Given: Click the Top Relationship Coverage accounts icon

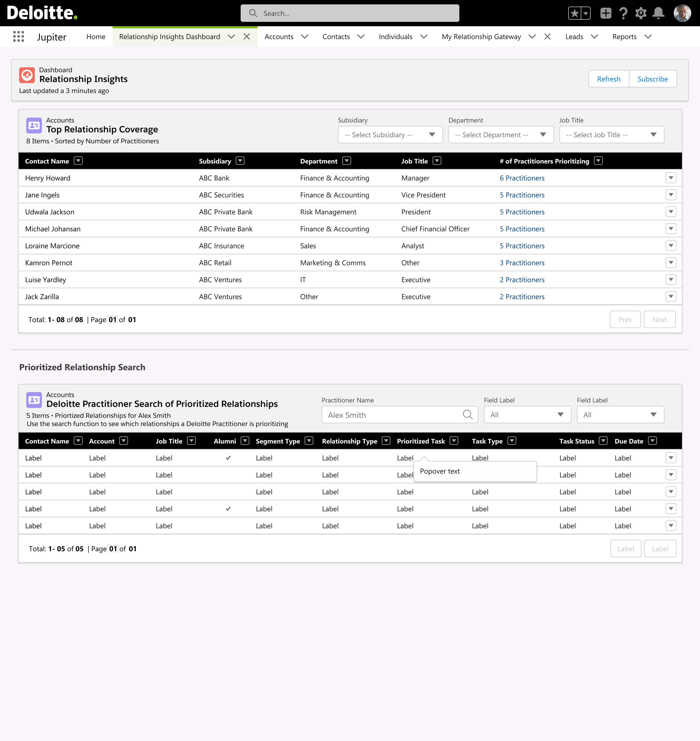Looking at the screenshot, I should point(34,125).
